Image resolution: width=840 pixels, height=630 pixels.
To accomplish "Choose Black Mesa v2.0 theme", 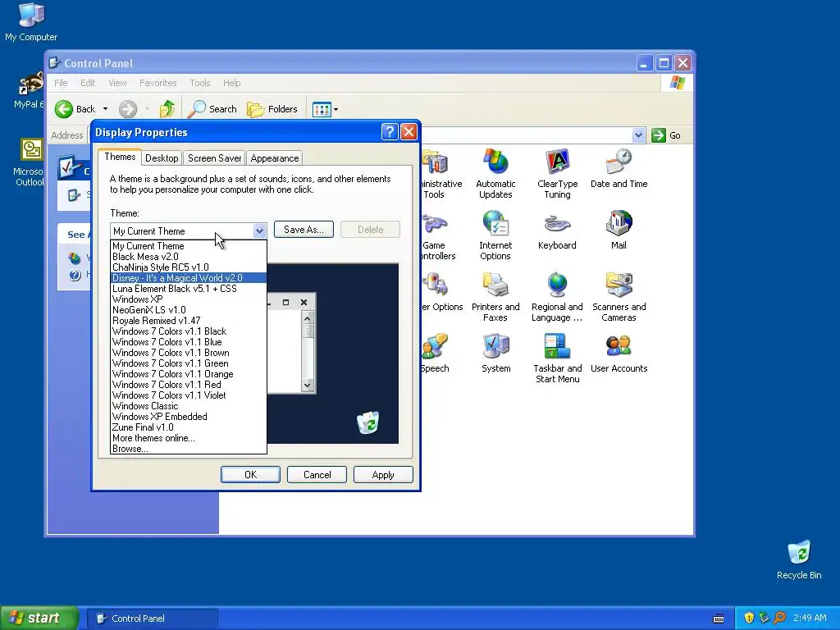I will 188,257.
